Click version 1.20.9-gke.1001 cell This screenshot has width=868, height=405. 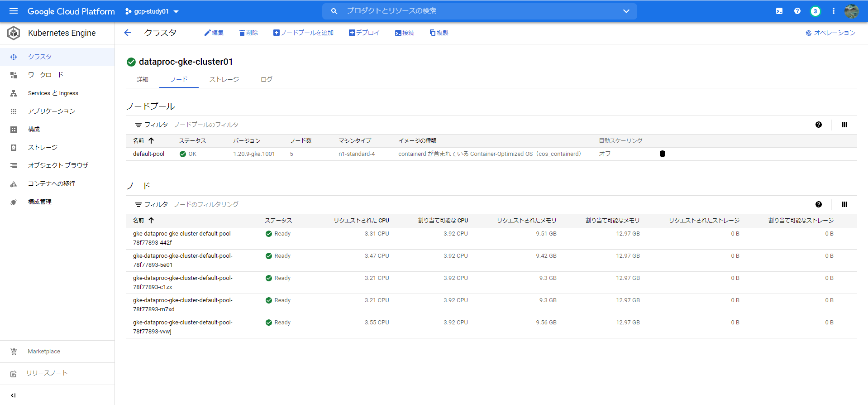[254, 154]
